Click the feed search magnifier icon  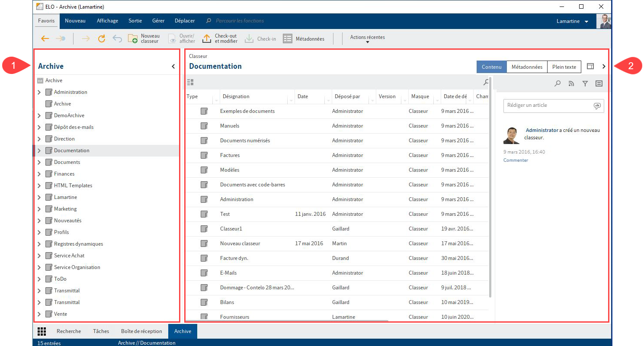coord(558,84)
